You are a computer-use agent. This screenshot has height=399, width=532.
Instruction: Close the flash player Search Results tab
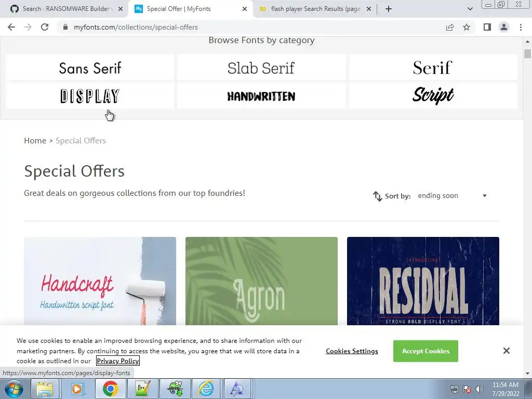(x=369, y=9)
